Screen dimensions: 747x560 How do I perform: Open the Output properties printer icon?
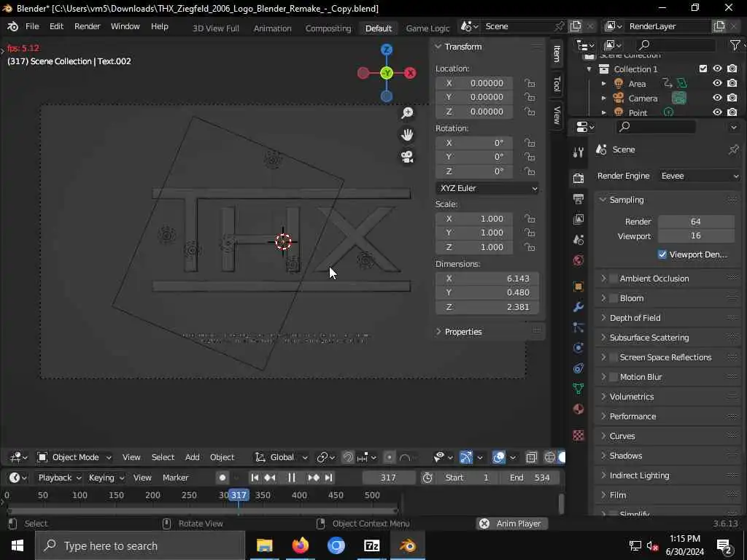578,198
